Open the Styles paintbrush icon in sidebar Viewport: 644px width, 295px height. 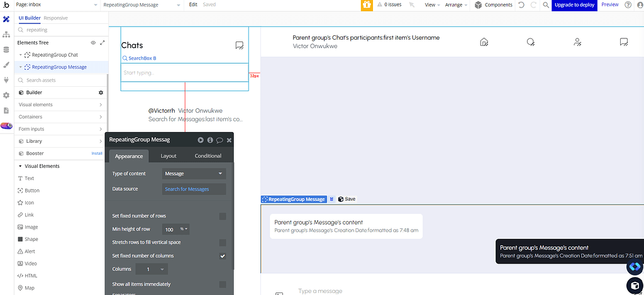(6, 65)
